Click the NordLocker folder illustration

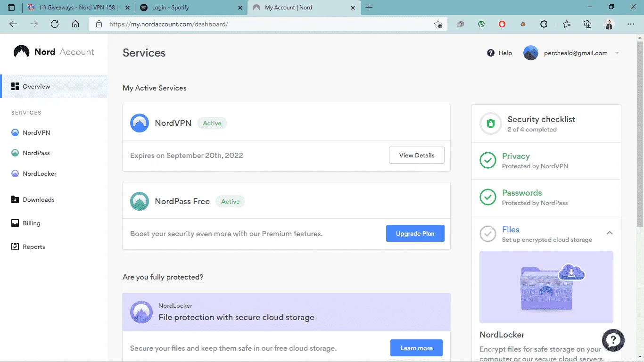pyautogui.click(x=546, y=287)
